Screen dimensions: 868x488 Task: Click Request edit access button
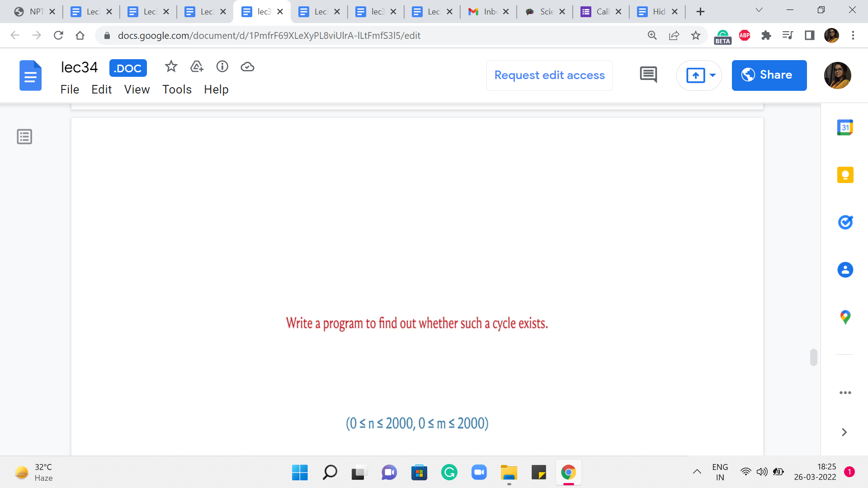549,75
